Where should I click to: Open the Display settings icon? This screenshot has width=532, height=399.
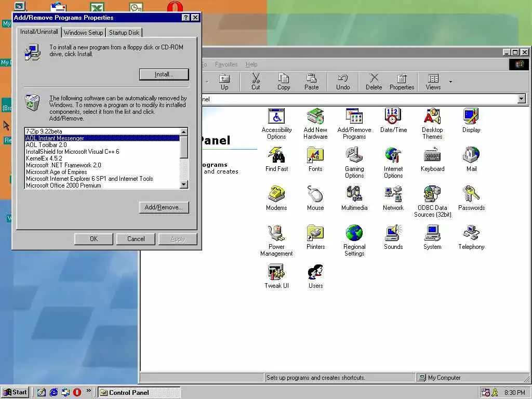(471, 121)
